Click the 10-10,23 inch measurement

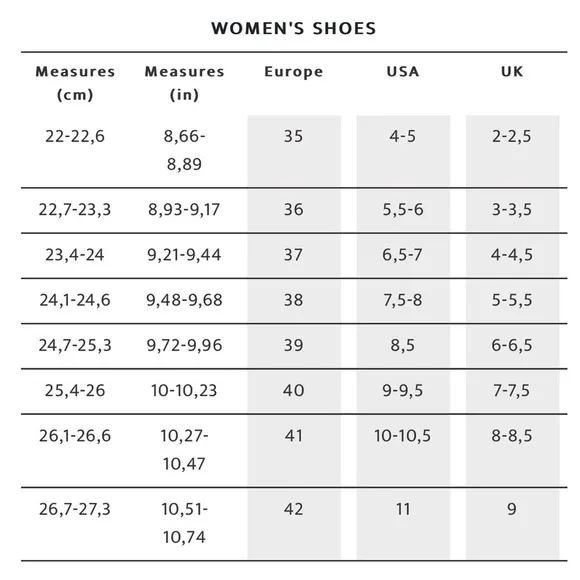coord(184,391)
